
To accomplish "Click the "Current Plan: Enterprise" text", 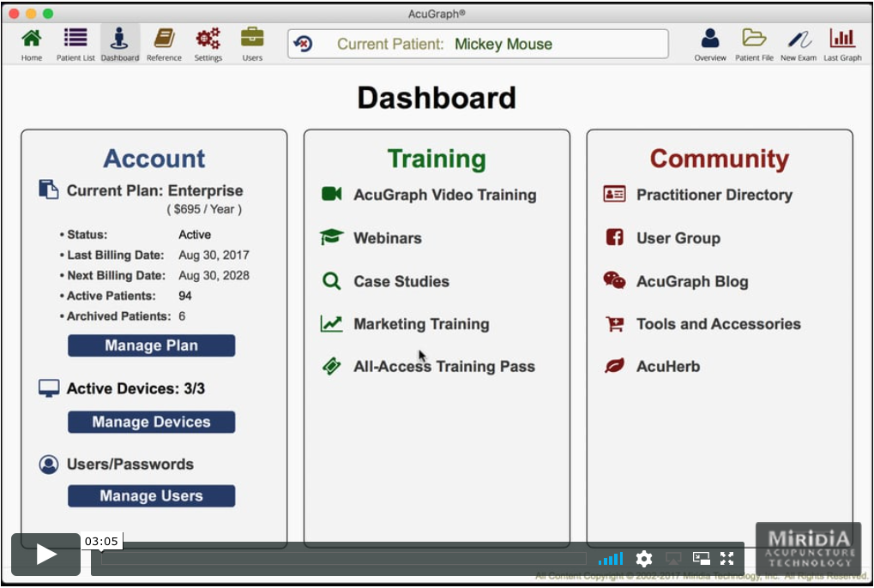I will (x=155, y=190).
